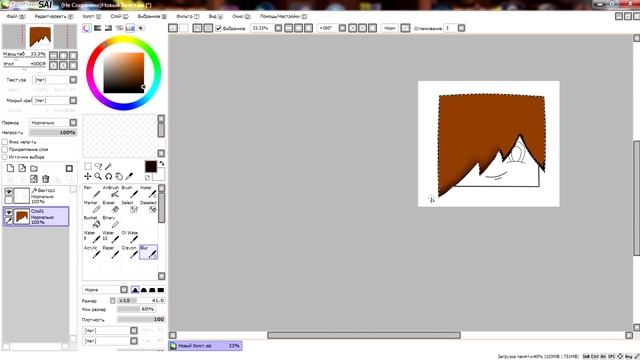Open the first brush texture dropdown below density
The width and height of the screenshot is (640, 360).
pos(134,330)
